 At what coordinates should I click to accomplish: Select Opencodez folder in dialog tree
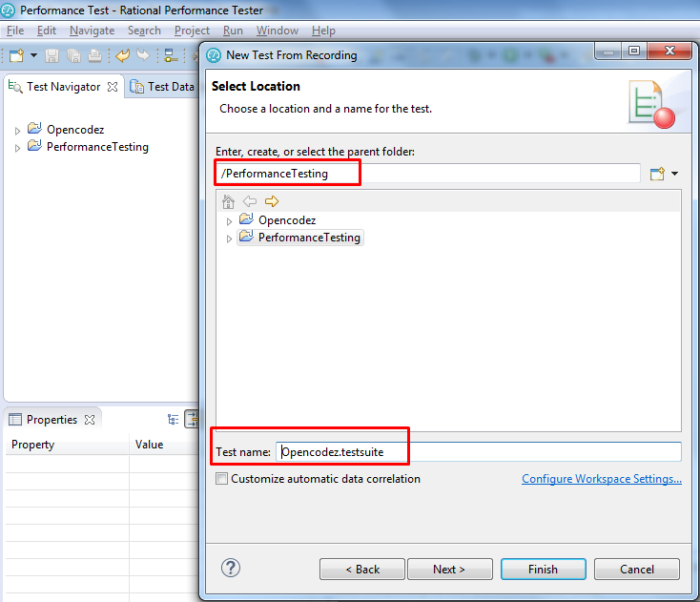click(x=287, y=220)
